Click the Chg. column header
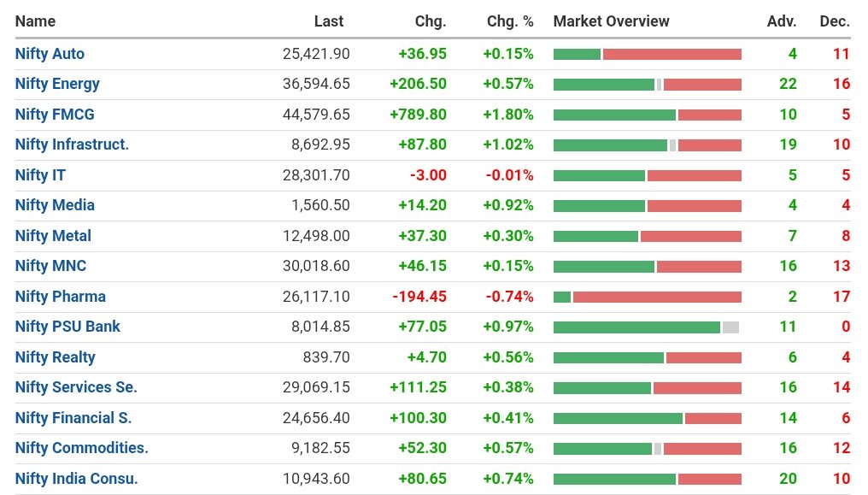 pyautogui.click(x=430, y=21)
